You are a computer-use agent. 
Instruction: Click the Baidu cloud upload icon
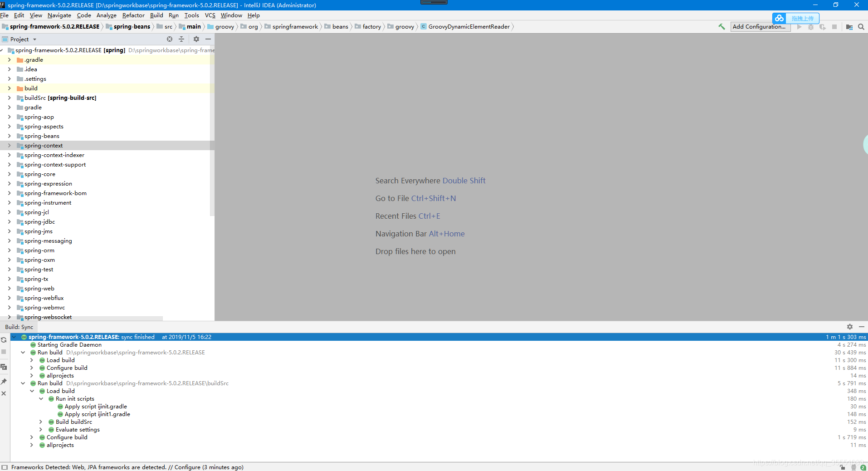[780, 18]
